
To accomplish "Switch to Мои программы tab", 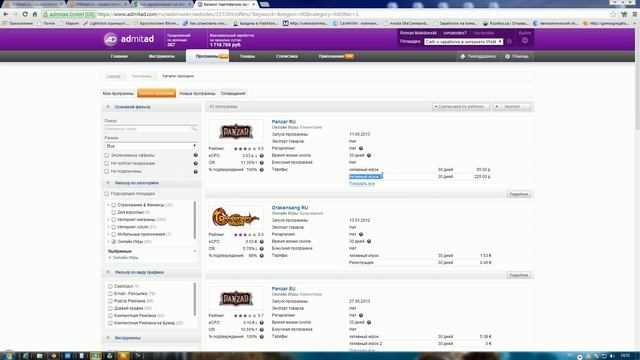I will tap(118, 93).
